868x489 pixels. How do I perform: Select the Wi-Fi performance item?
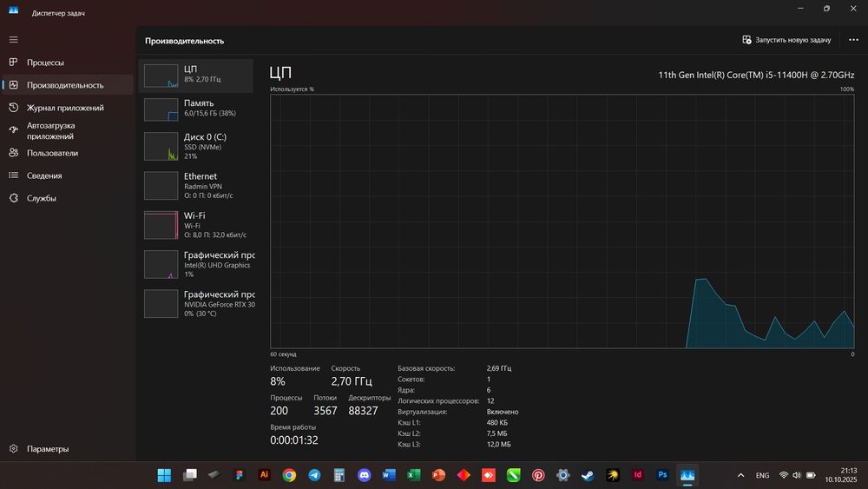[x=196, y=225]
